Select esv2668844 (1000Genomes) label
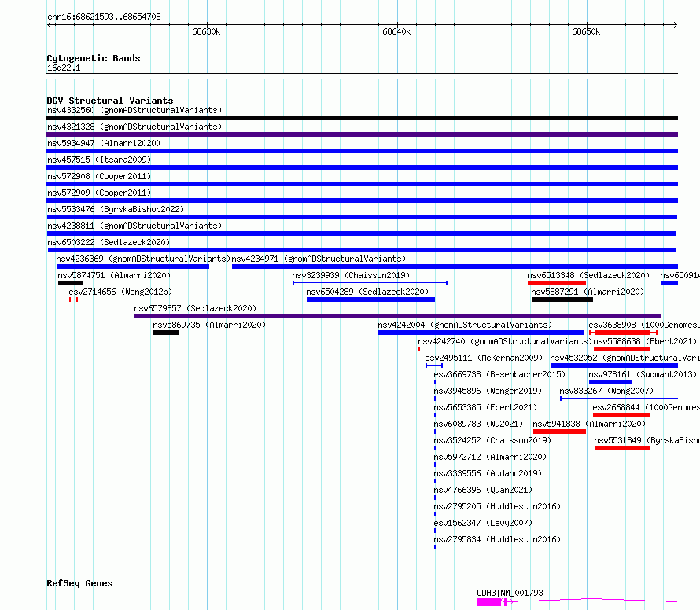Image resolution: width=700 pixels, height=610 pixels. click(x=646, y=407)
